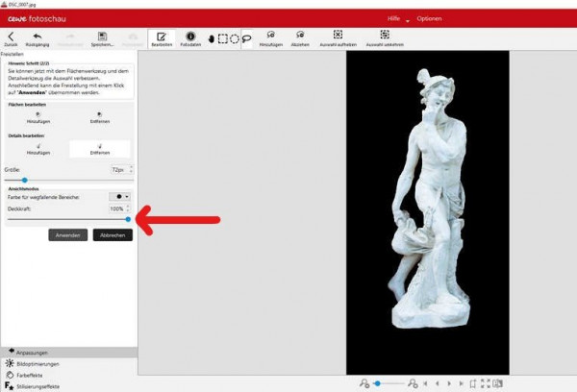Open the color dropdown for wegfallende Bereiche
This screenshot has height=392, width=577.
(x=120, y=196)
